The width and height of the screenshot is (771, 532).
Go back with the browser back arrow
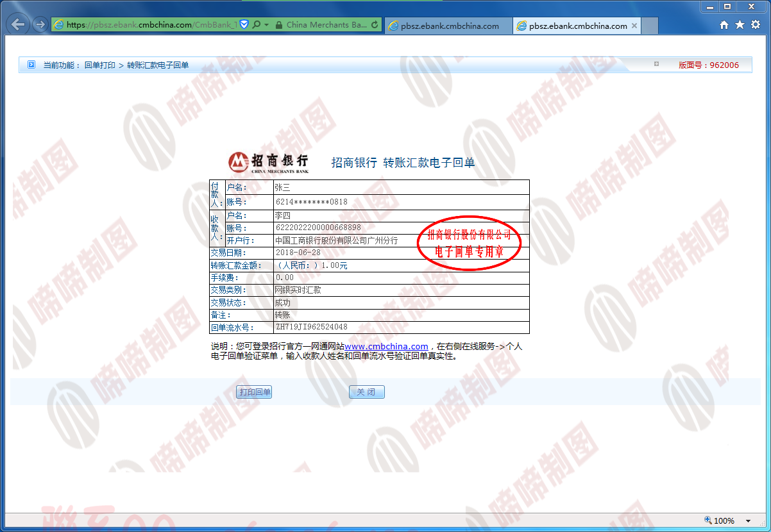(19, 25)
